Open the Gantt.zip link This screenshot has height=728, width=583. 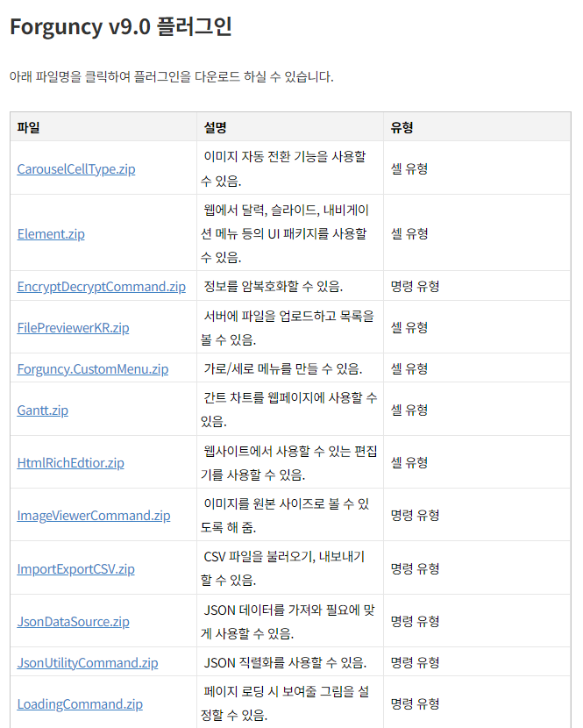point(43,410)
